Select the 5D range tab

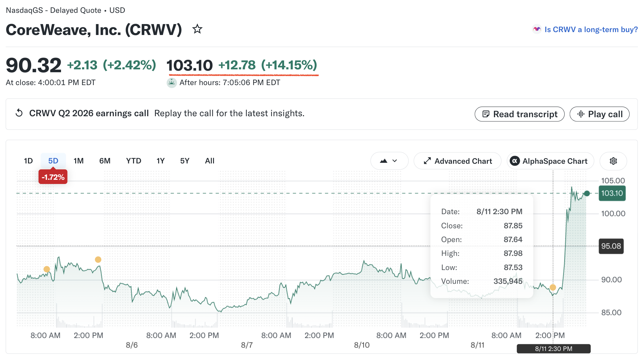coord(53,161)
